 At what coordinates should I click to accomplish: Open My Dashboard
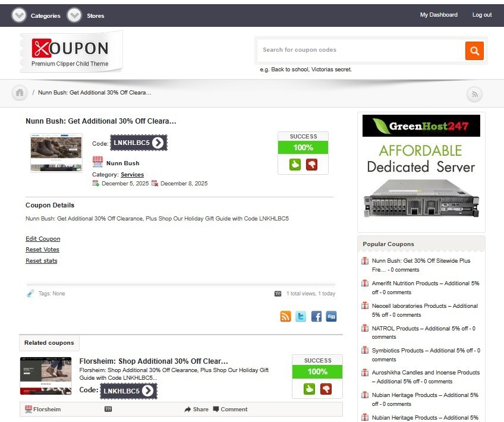pos(439,15)
